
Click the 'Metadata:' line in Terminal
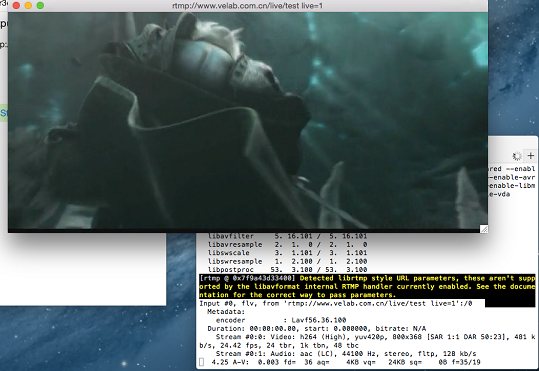[x=226, y=312]
